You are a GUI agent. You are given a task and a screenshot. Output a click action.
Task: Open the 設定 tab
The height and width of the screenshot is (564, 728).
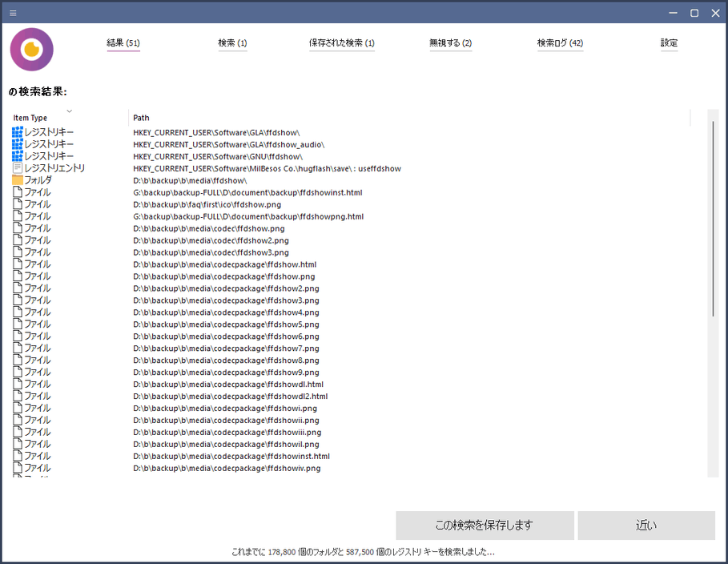tap(669, 42)
